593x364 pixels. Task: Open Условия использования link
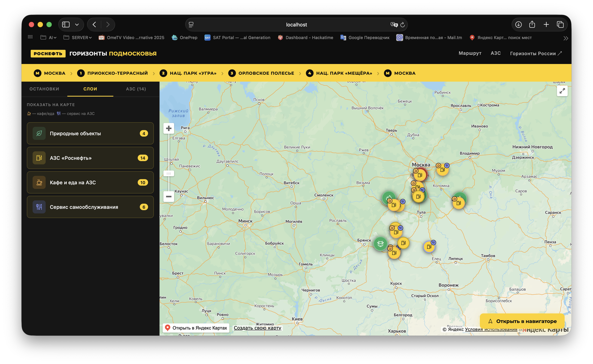[x=491, y=329]
